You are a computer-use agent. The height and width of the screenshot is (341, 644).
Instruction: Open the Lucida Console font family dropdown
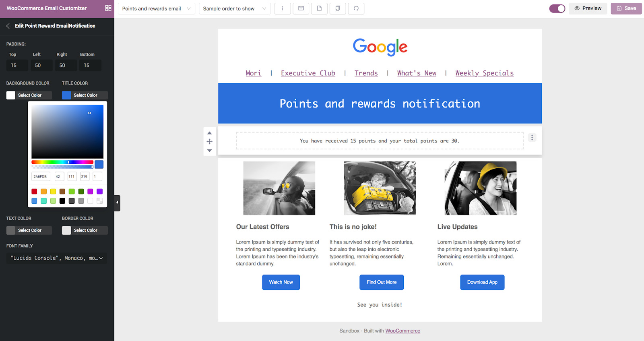(x=57, y=258)
